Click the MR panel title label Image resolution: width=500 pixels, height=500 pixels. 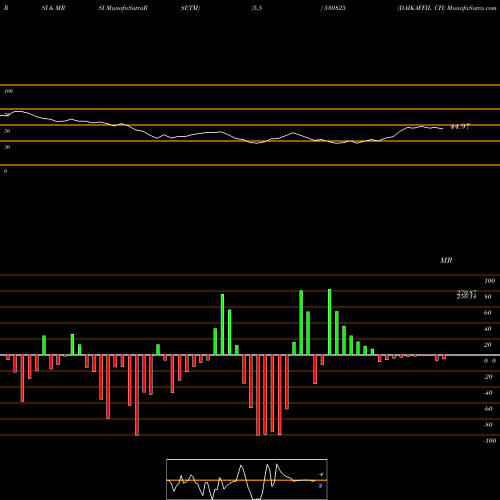click(446, 260)
